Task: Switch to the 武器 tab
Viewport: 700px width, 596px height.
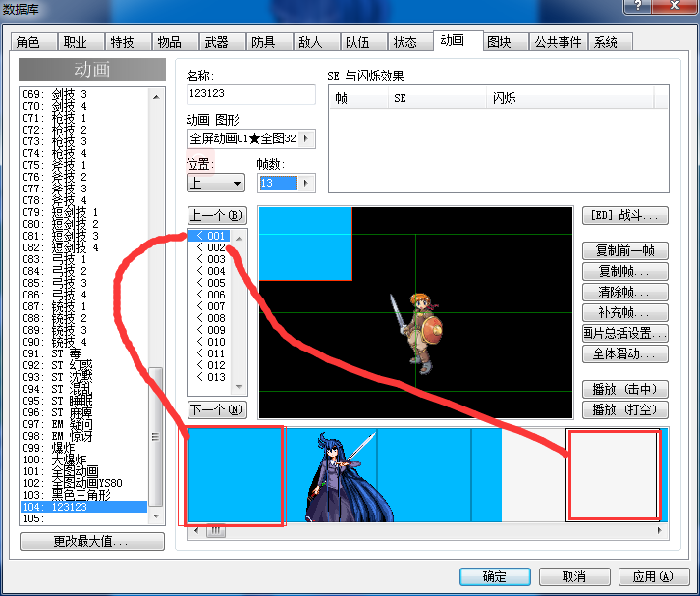Action: tap(222, 42)
